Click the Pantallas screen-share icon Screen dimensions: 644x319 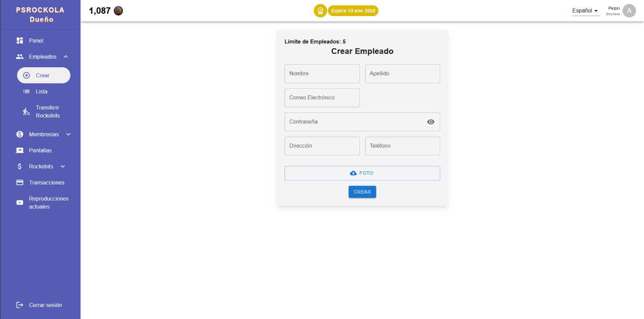(20, 150)
